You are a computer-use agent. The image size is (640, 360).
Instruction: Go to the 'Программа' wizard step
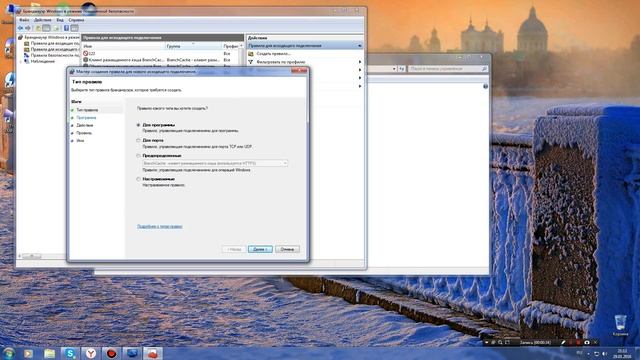86,118
